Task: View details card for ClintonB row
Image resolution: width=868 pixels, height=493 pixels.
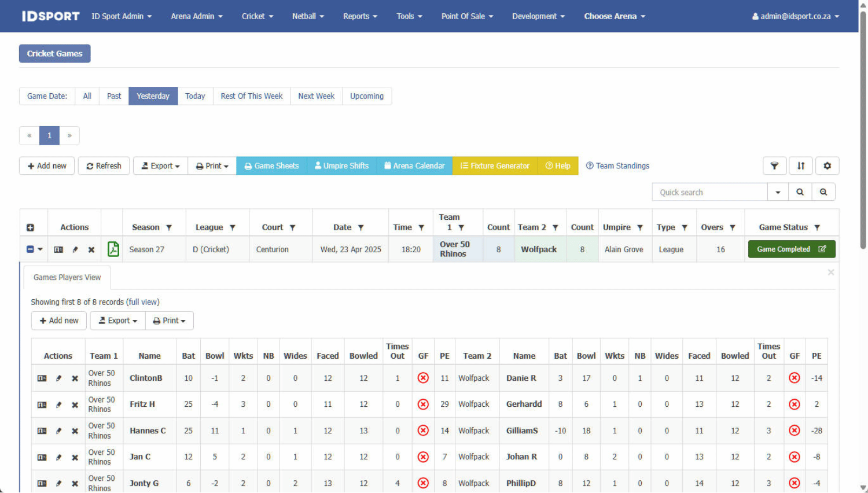Action: [x=42, y=378]
